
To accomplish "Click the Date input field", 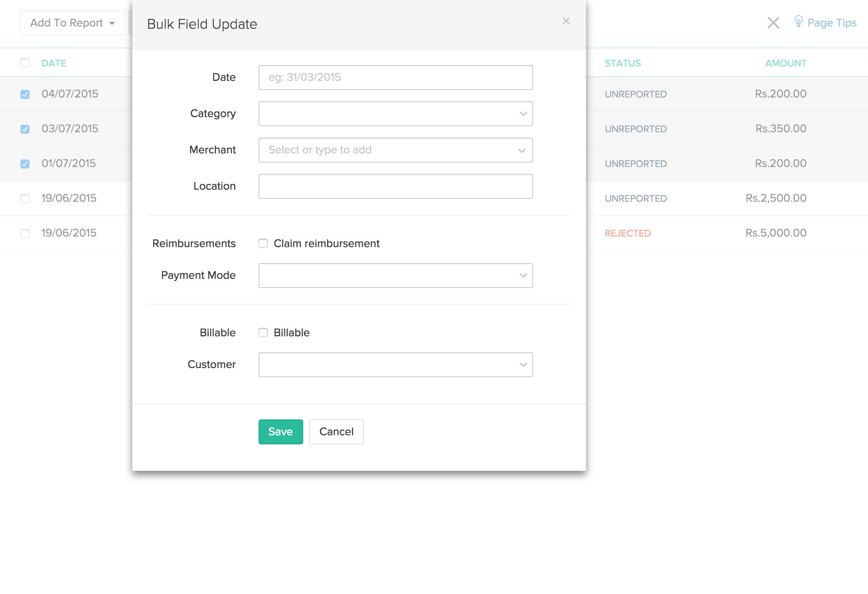I will tap(395, 77).
